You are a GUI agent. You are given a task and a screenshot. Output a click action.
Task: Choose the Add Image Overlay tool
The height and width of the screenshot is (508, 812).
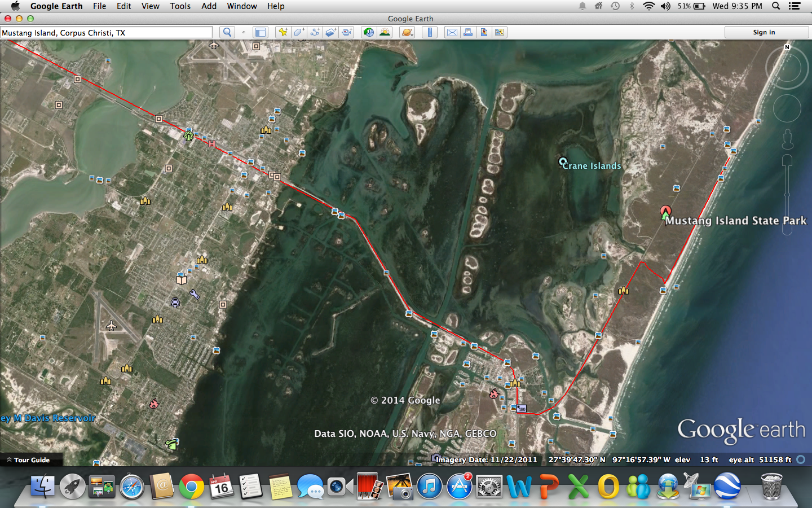click(330, 32)
